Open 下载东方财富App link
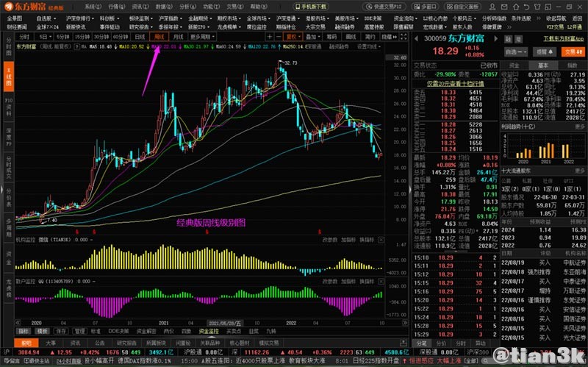 (564, 39)
